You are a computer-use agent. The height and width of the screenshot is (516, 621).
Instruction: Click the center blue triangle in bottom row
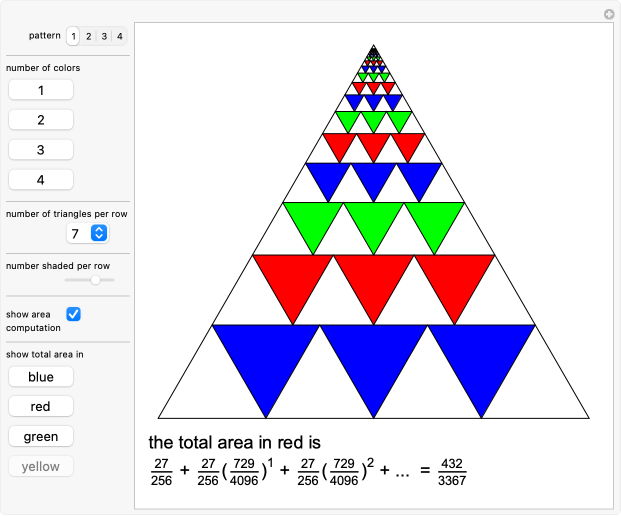pos(373,362)
